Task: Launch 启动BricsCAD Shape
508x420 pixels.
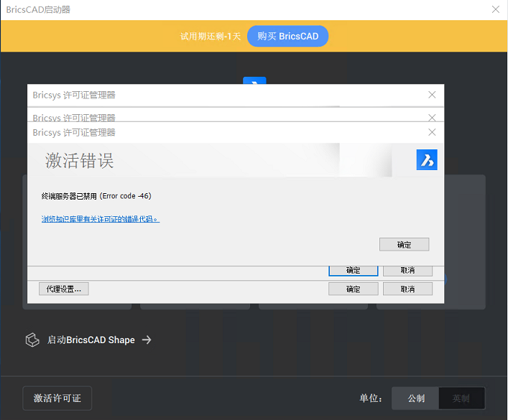Action: [91, 340]
